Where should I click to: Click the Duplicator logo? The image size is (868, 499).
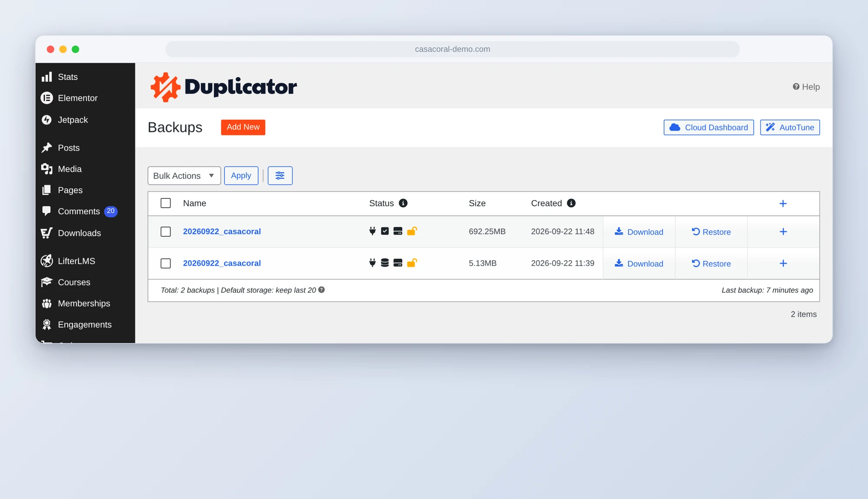pyautogui.click(x=224, y=87)
